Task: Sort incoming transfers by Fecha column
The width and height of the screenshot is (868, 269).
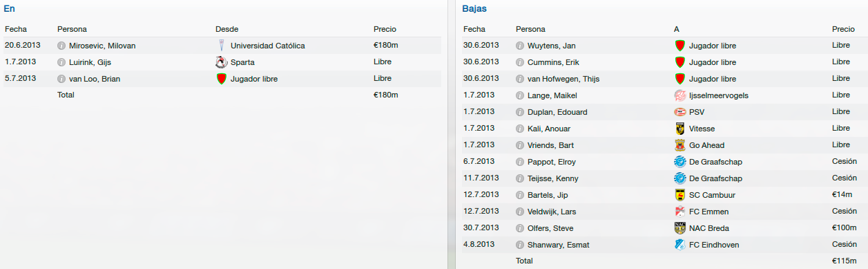Action: pos(15,29)
